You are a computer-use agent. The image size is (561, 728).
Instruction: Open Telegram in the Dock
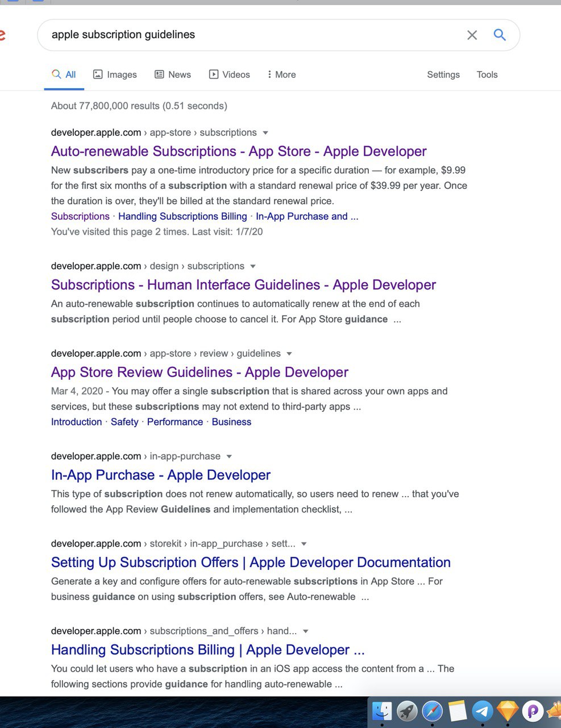tap(483, 711)
